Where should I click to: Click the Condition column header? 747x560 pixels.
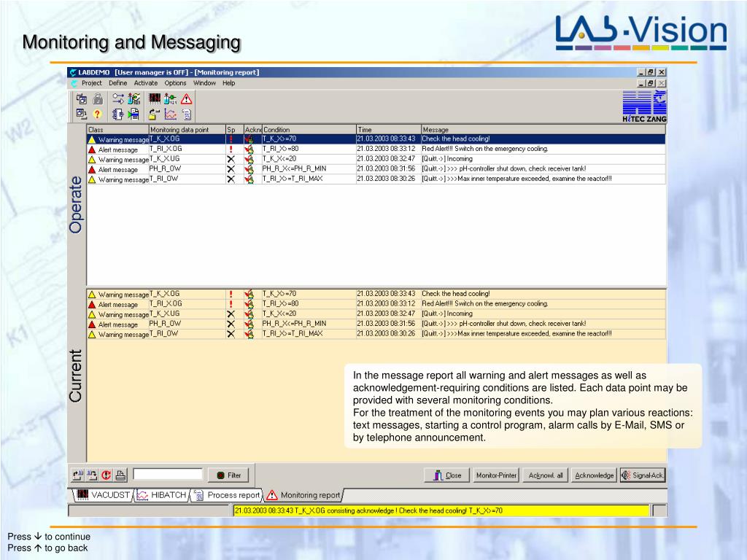pos(309,130)
